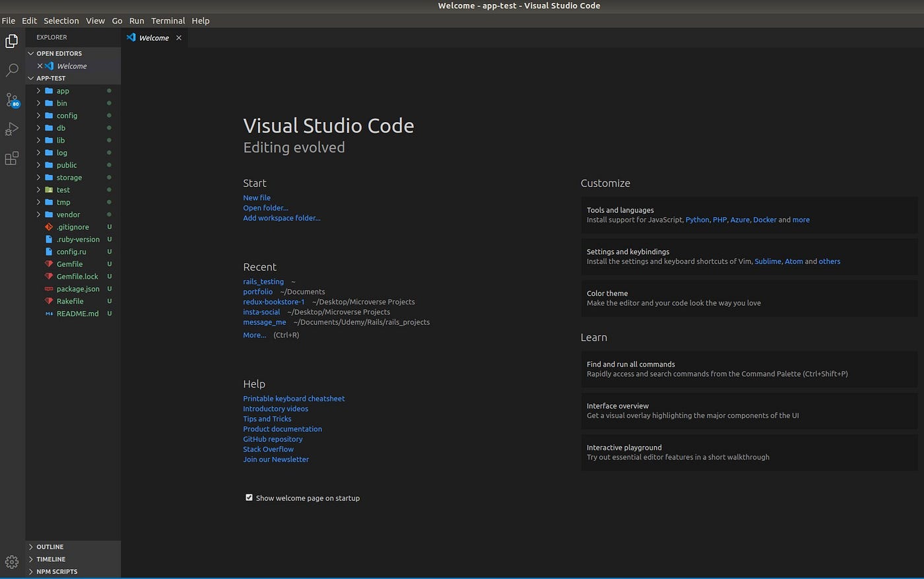Image resolution: width=924 pixels, height=579 pixels.
Task: Open the Run and Debug view
Action: (12, 129)
